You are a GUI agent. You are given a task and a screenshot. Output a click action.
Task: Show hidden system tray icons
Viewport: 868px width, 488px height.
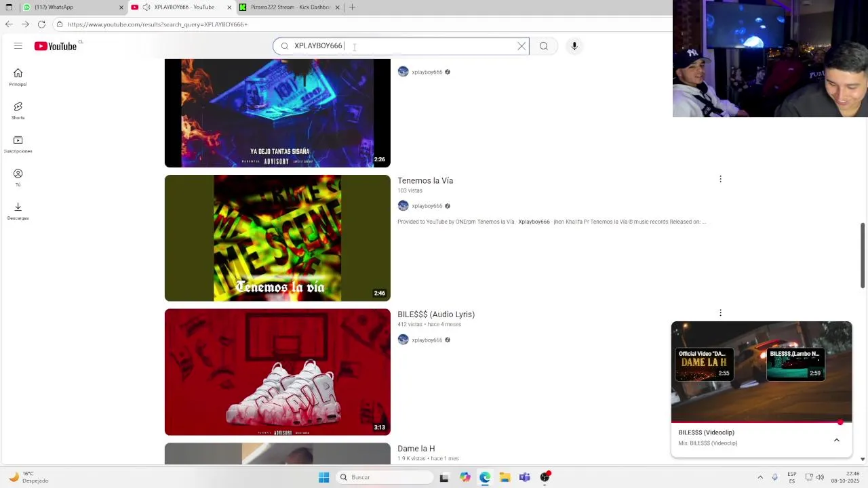click(x=760, y=477)
